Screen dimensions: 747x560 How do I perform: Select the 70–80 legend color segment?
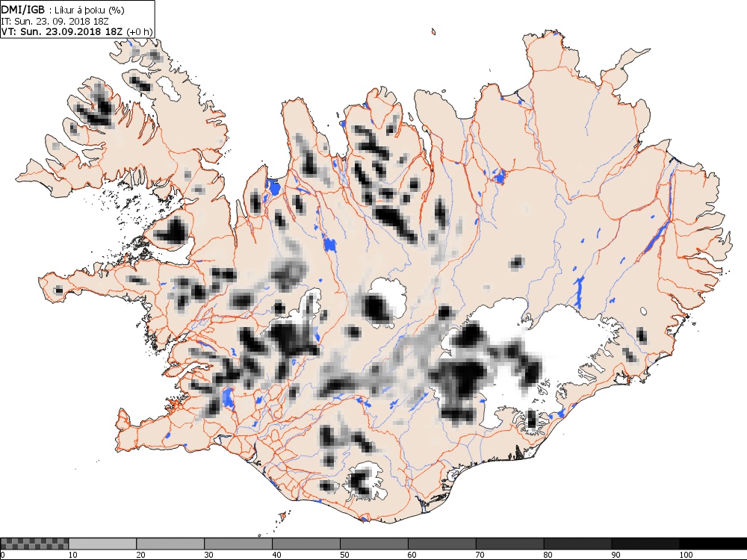509,544
